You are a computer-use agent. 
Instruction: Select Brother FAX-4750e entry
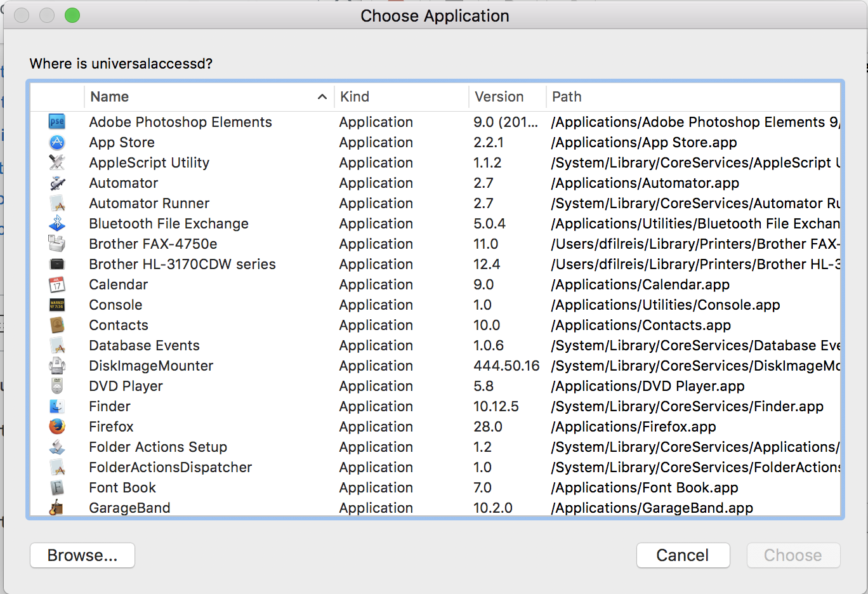(153, 244)
